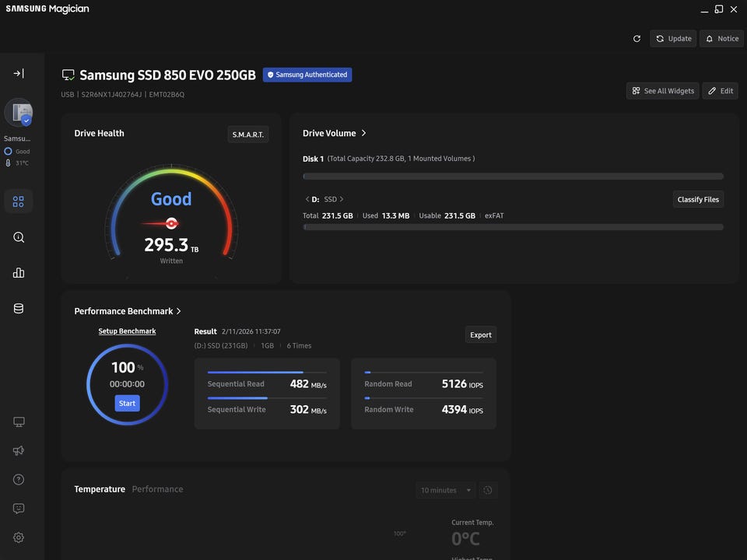Export benchmark results
Viewport: 747px width, 560px height.
481,334
